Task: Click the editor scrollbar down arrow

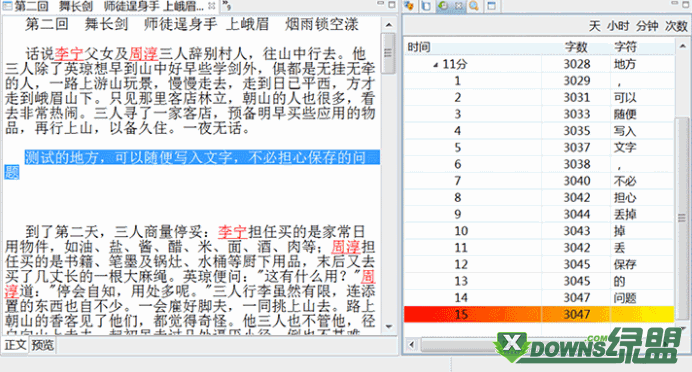Action: [388, 327]
